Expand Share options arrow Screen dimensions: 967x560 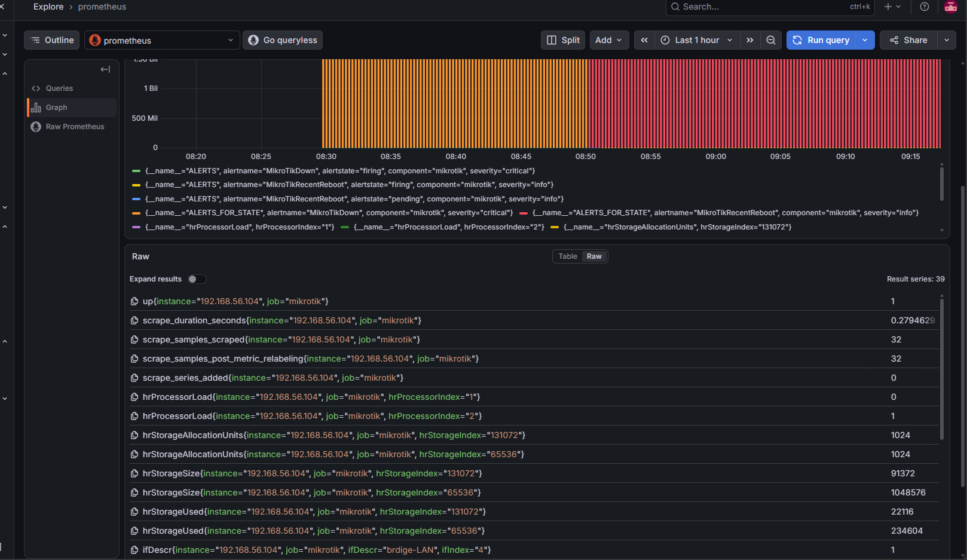[x=947, y=40]
